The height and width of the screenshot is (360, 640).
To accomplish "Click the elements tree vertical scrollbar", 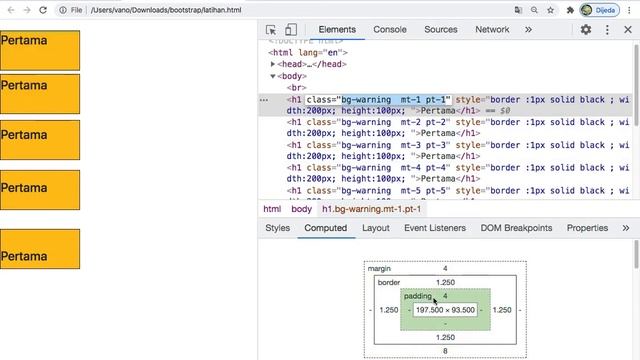I will tap(636, 85).
